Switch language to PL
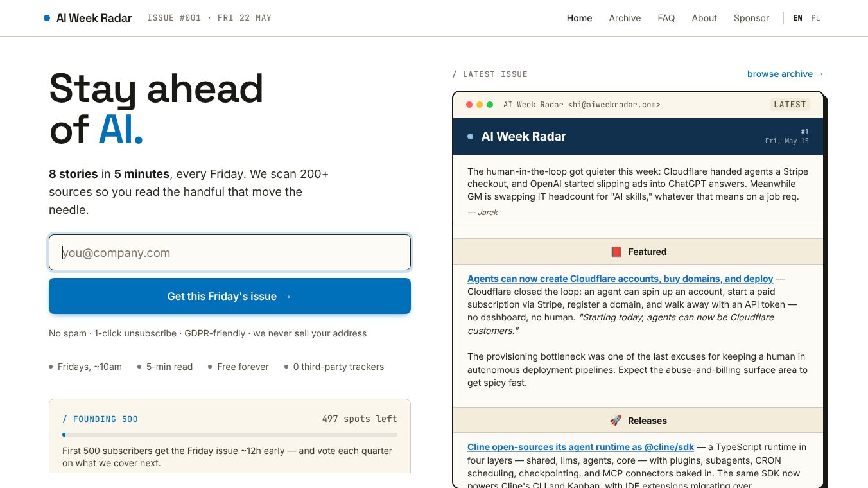This screenshot has width=868, height=488. [x=815, y=18]
